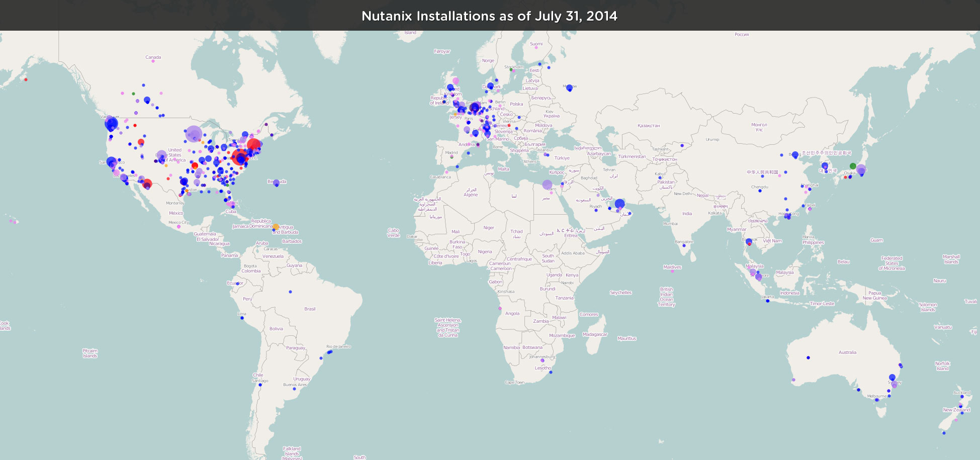Click the blue marker at Moscow
980x460 pixels.
click(569, 88)
